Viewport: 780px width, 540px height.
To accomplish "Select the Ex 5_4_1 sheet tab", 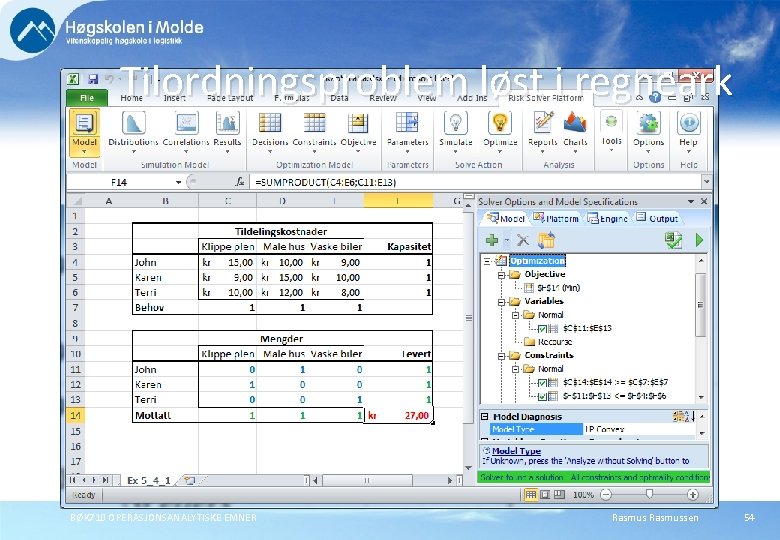I will tap(148, 480).
